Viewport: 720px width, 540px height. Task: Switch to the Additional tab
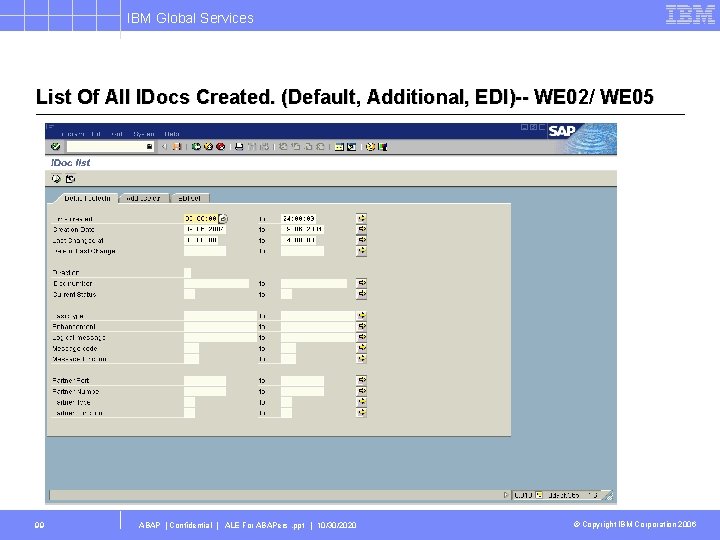click(x=143, y=198)
